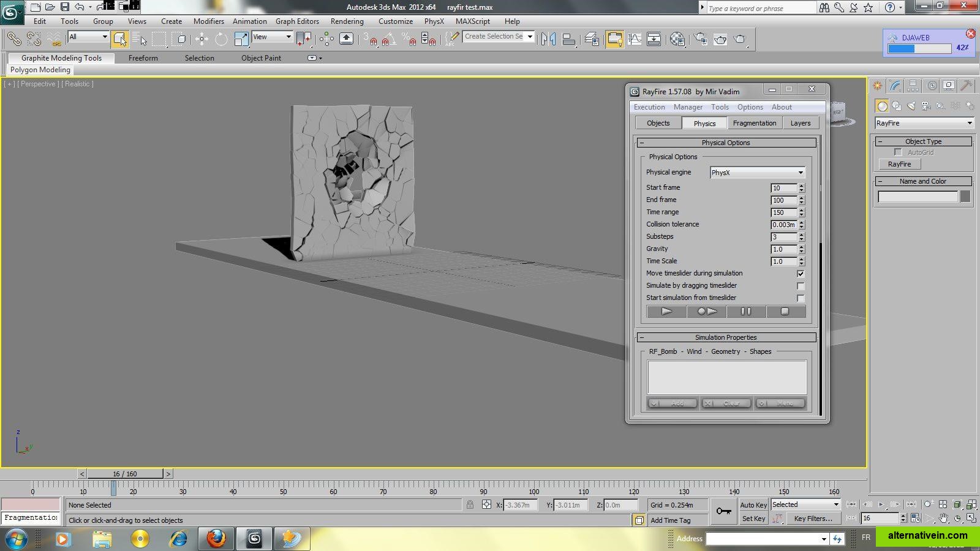
Task: Open the Layer Manager icon
Action: pyautogui.click(x=592, y=39)
